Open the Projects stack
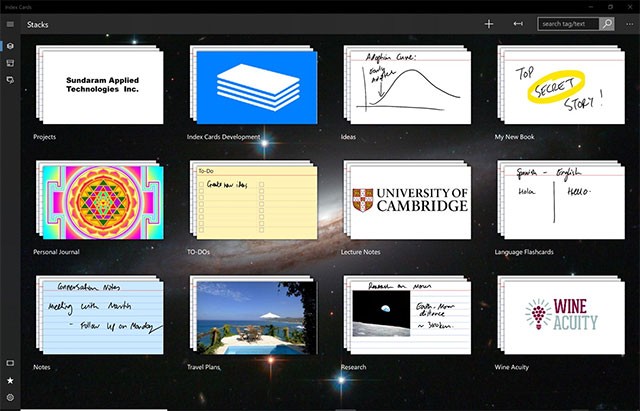This screenshot has height=411, width=640. [98, 87]
